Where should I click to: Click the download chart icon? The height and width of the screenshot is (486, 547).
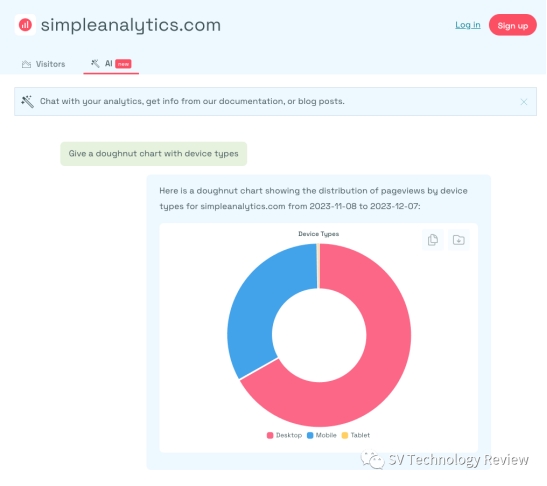pos(458,240)
